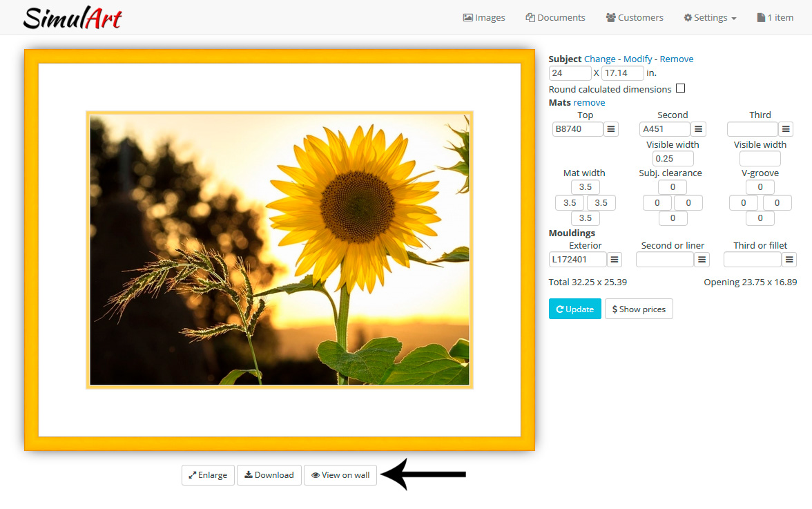Viewport: 812px width, 509px height.
Task: Focus the empty Third mat code field
Action: coord(752,129)
